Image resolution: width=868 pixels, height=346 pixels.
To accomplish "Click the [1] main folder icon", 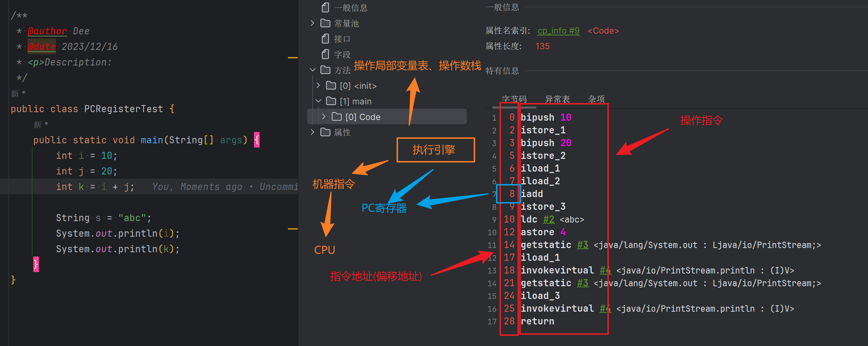I will coord(331,101).
